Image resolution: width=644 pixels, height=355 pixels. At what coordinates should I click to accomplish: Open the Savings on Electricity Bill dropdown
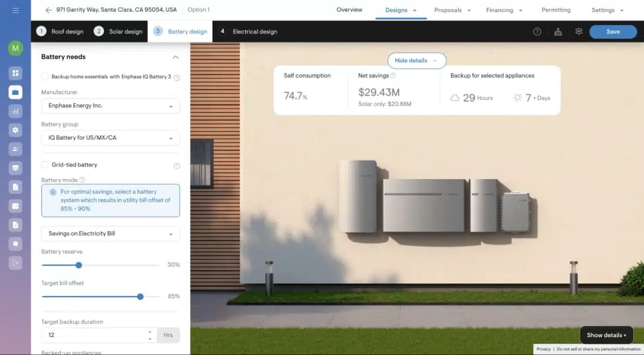(x=110, y=234)
